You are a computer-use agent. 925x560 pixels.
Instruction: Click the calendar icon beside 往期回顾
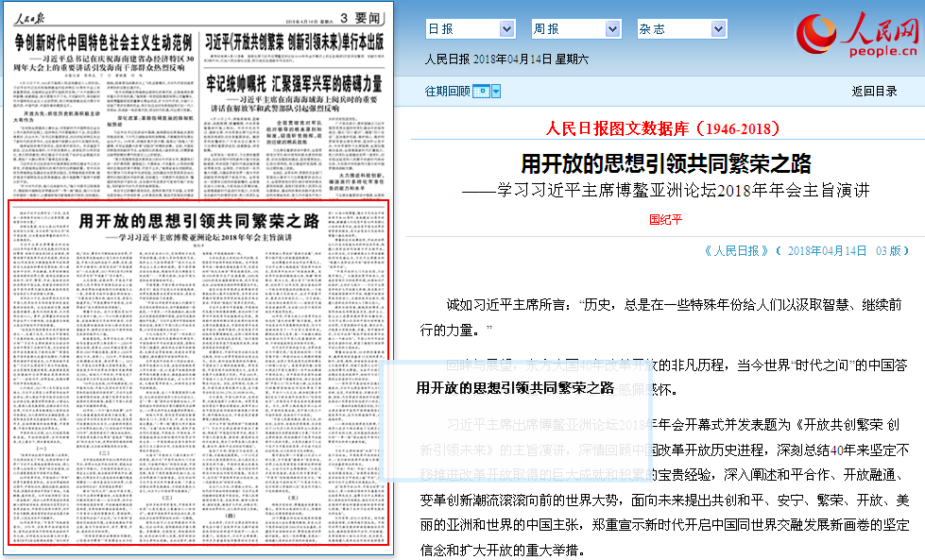(x=481, y=92)
